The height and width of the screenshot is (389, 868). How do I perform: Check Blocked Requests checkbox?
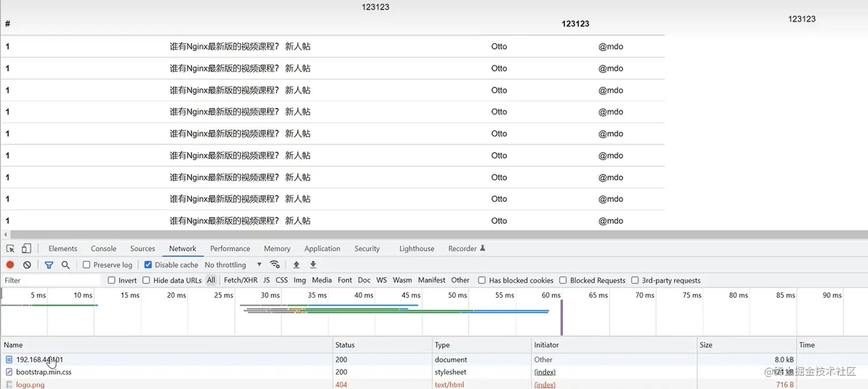click(x=564, y=280)
